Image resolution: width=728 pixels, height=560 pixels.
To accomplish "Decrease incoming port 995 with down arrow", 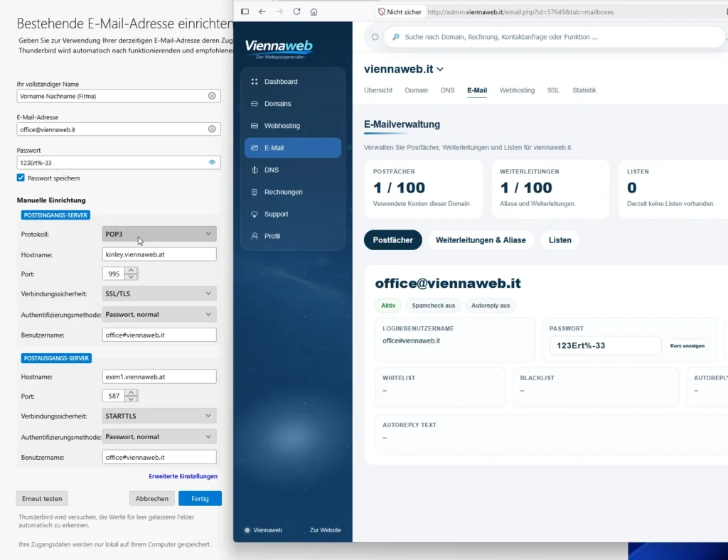I will 132,277.
